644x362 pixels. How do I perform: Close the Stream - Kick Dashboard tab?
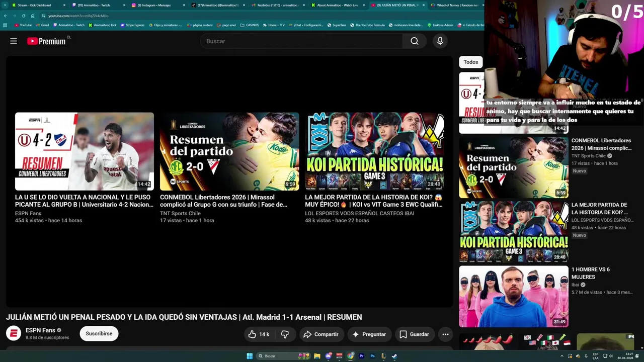(64, 5)
